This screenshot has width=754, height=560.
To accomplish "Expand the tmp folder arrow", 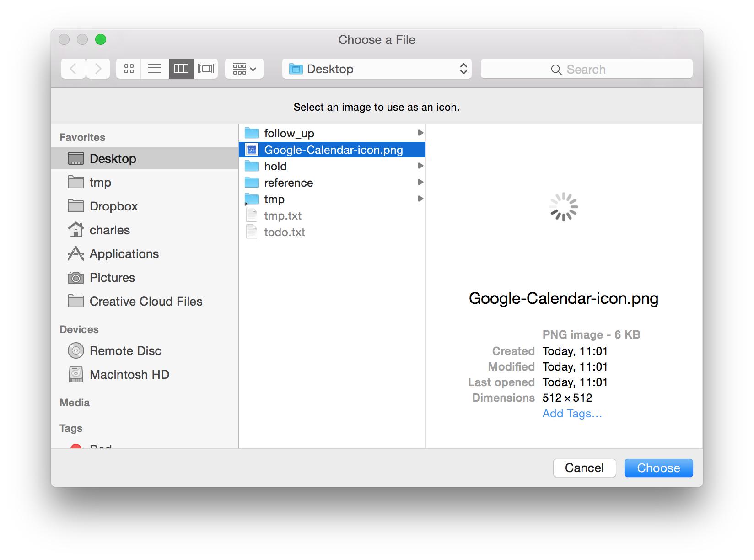I will point(420,199).
